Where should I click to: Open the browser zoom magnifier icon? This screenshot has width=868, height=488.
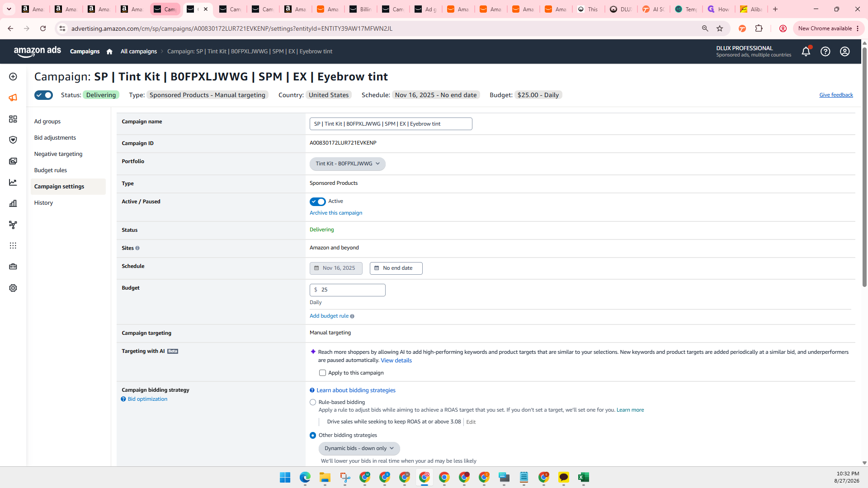(705, 28)
